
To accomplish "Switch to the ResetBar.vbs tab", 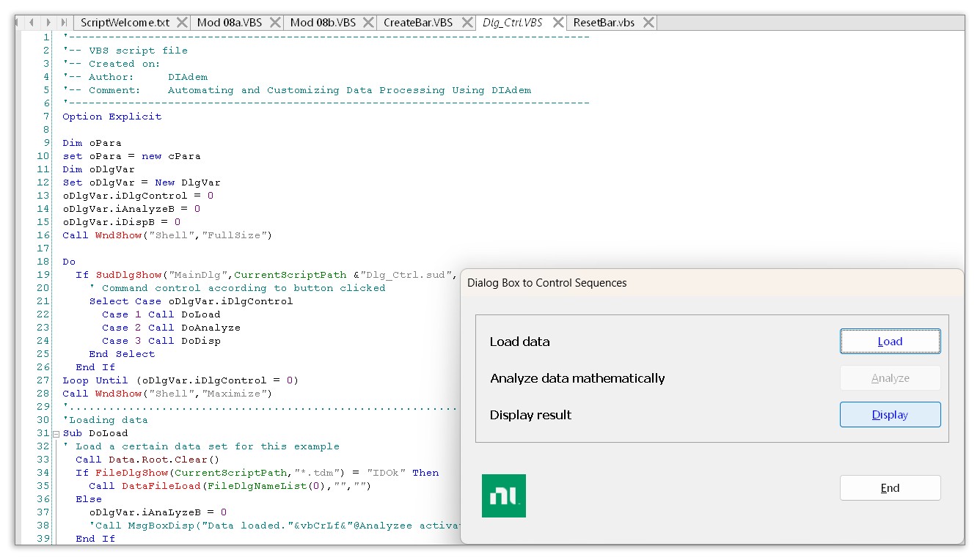I will point(604,23).
